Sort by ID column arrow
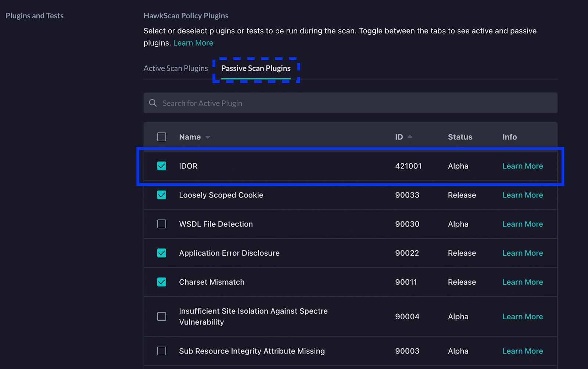The image size is (588, 369). (410, 136)
